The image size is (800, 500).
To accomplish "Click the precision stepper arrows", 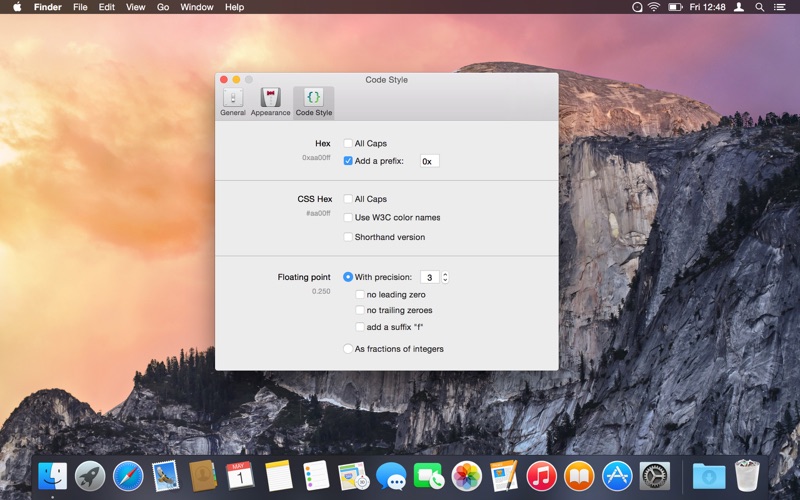I will (x=445, y=277).
